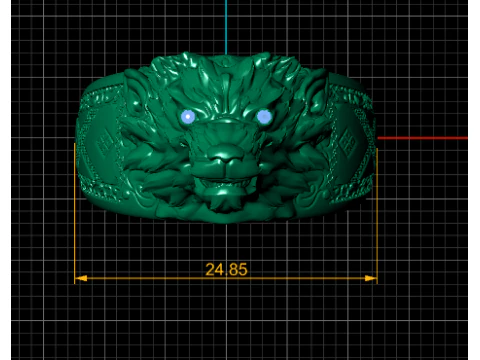Click the cyan vertical axis line

[226, 27]
